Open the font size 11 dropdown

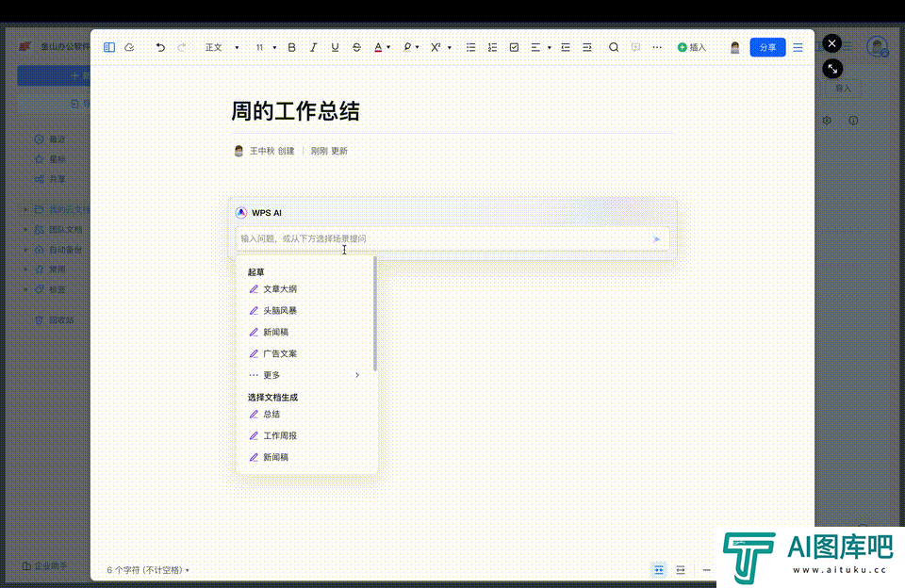tap(266, 47)
